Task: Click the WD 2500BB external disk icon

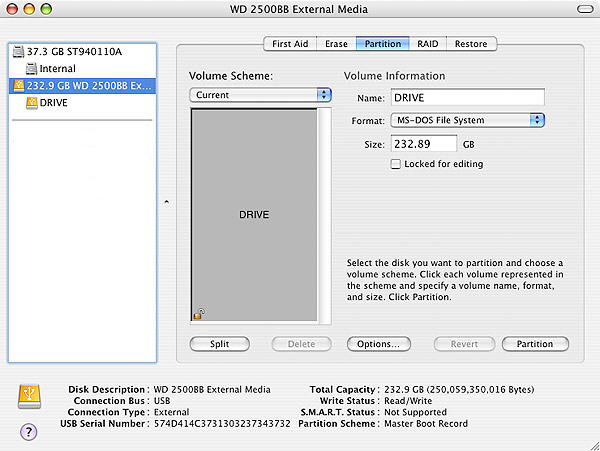Action: click(x=18, y=86)
